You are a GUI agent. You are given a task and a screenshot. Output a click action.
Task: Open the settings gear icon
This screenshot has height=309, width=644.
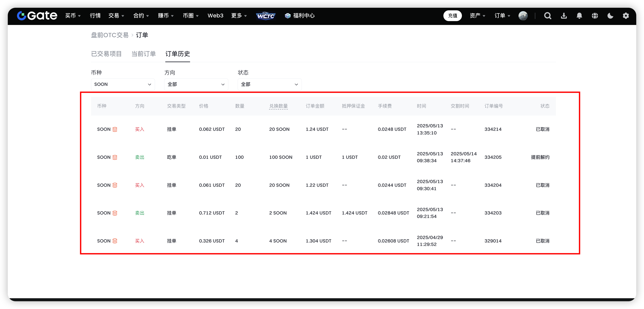click(625, 16)
